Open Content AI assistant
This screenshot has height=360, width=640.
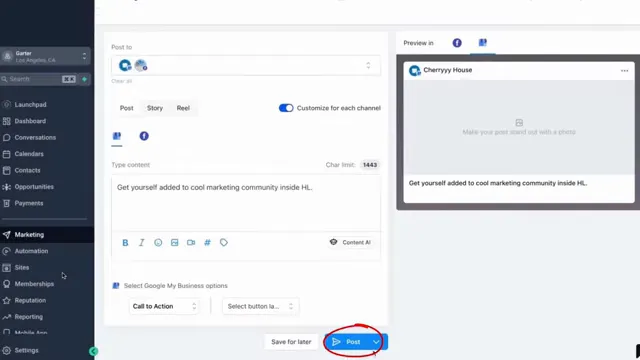point(350,242)
